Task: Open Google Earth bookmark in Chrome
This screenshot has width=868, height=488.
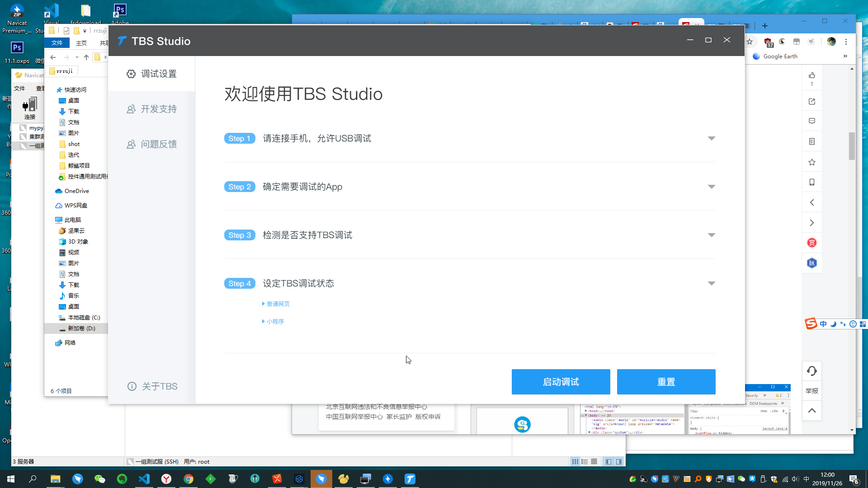Action: [x=775, y=56]
